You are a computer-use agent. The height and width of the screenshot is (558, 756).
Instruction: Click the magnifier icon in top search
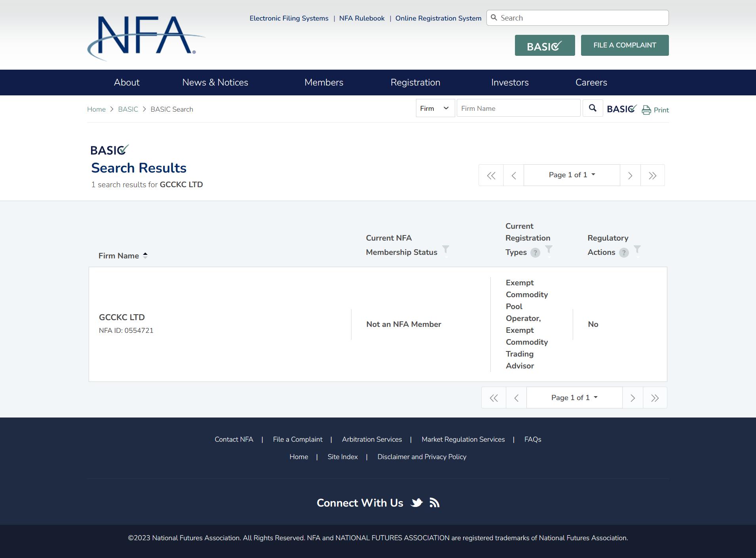click(494, 17)
